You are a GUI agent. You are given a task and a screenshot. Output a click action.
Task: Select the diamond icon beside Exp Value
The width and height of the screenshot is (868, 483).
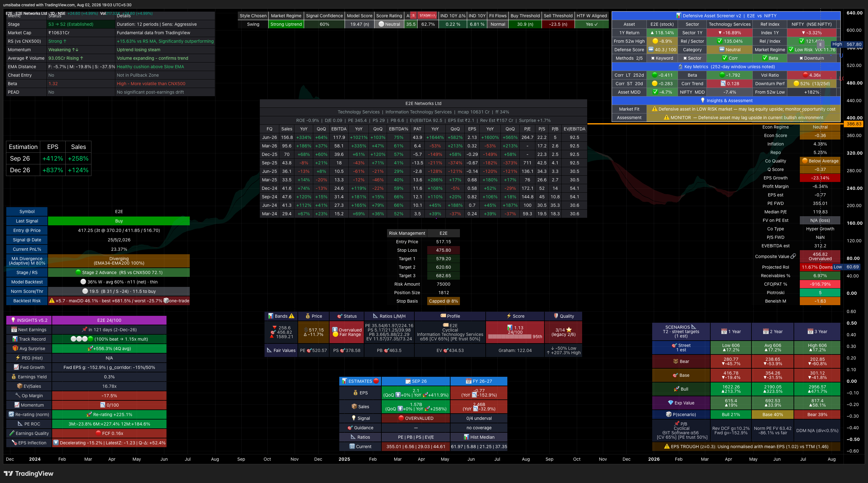(x=670, y=403)
